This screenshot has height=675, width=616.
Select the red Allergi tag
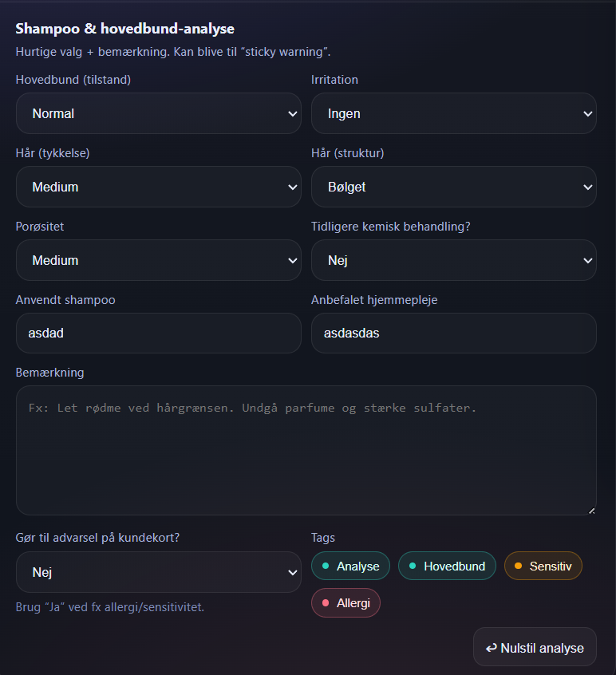[x=346, y=603]
